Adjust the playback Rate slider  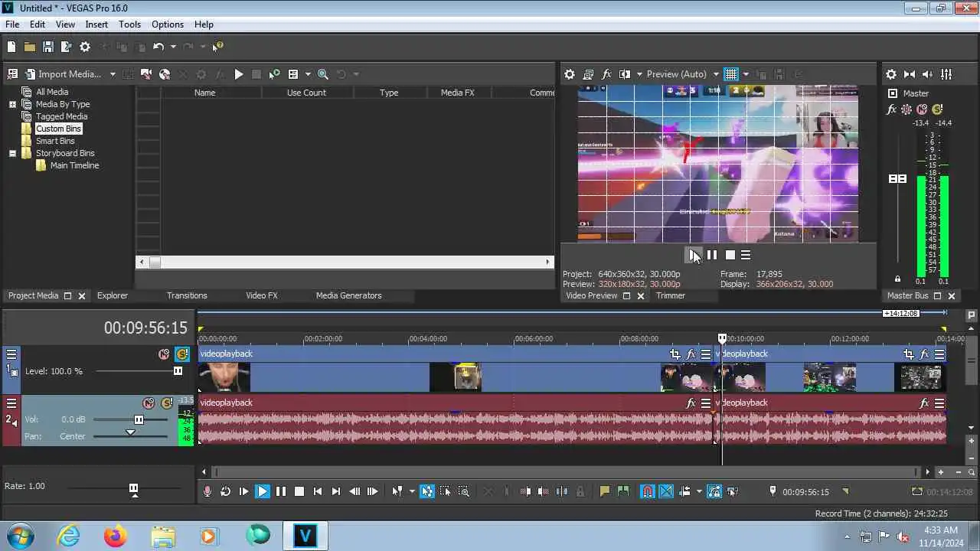point(133,487)
